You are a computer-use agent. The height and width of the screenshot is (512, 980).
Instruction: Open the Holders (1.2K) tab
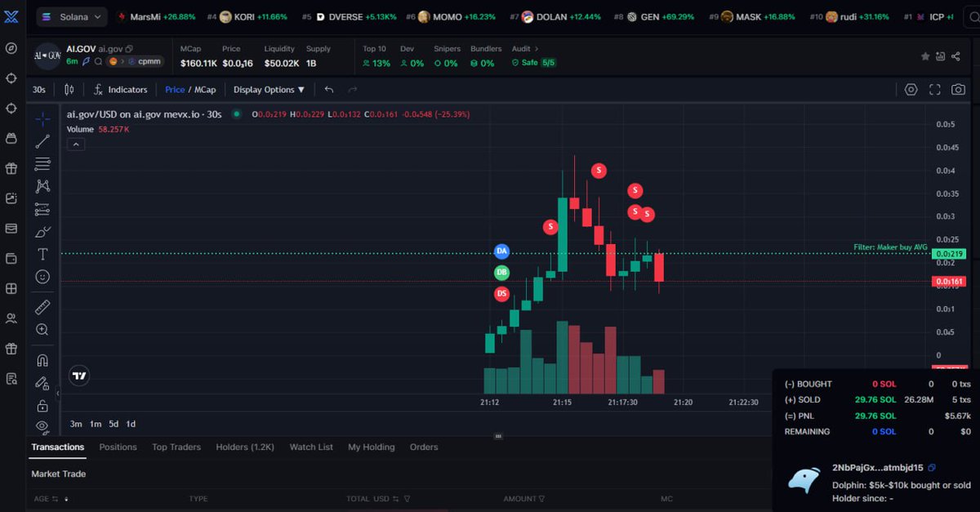coord(245,447)
